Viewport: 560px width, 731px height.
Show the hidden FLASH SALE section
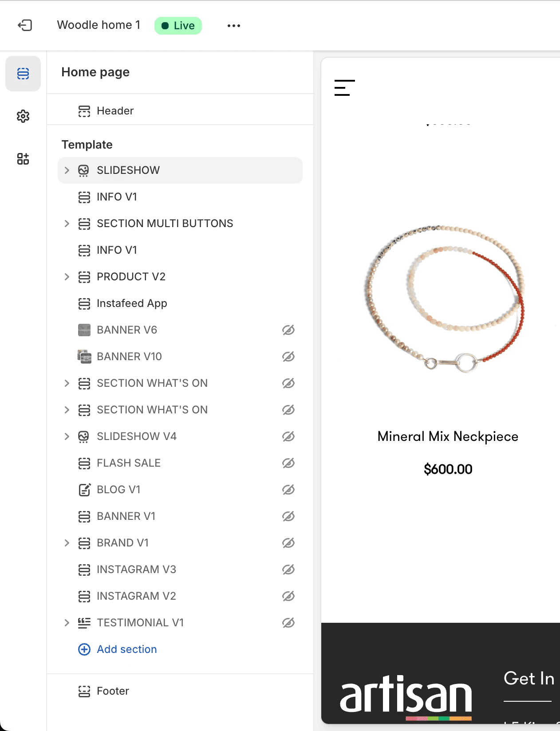click(x=288, y=463)
